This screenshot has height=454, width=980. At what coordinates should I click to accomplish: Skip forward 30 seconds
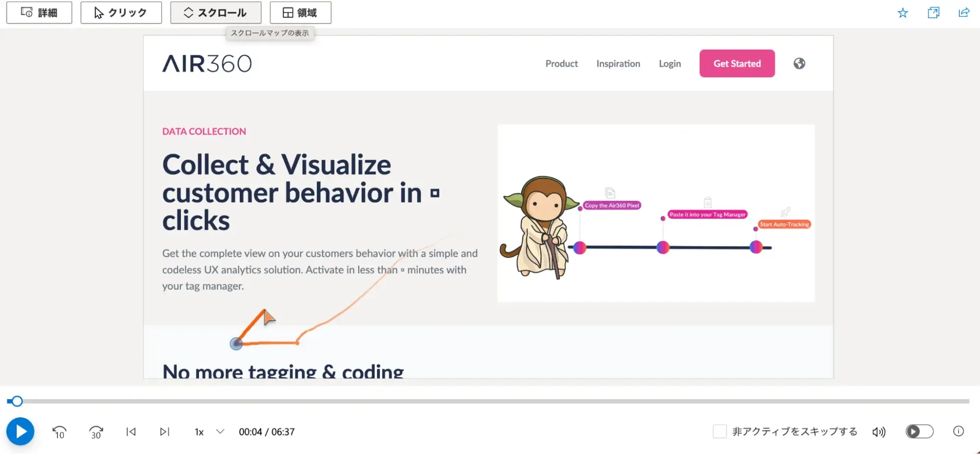pyautogui.click(x=96, y=431)
